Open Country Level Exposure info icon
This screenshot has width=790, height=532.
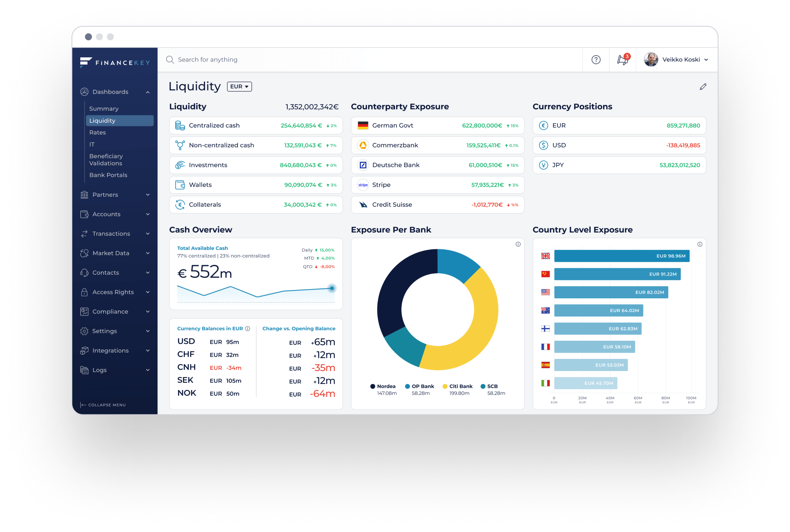[700, 244]
